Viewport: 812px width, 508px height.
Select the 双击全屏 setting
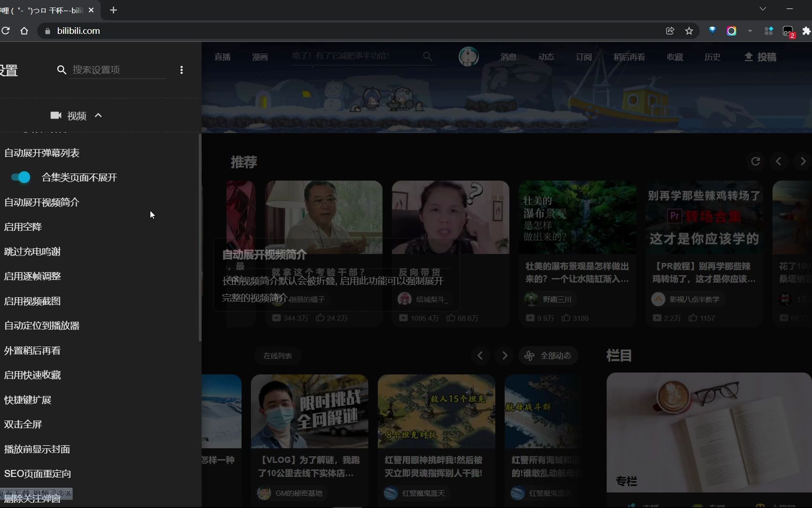[23, 424]
